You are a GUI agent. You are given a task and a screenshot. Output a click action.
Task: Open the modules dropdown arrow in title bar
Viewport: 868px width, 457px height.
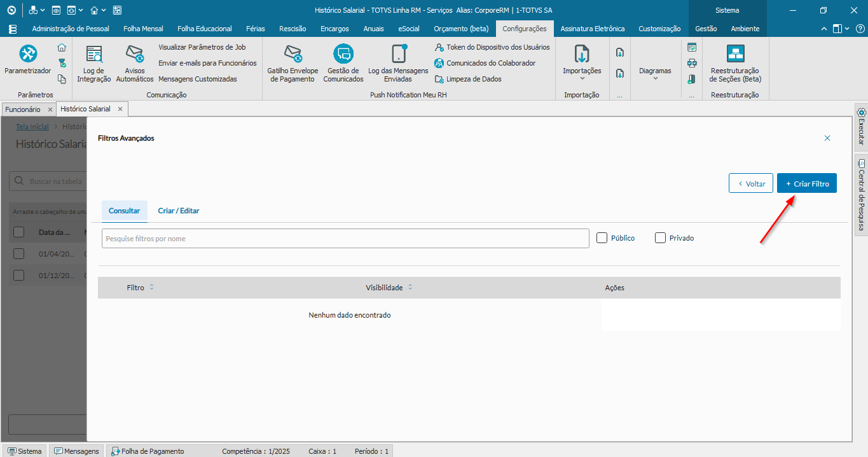click(x=43, y=11)
